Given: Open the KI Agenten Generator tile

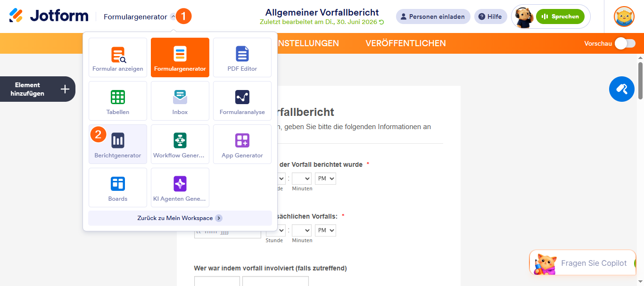Looking at the screenshot, I should pos(180,188).
